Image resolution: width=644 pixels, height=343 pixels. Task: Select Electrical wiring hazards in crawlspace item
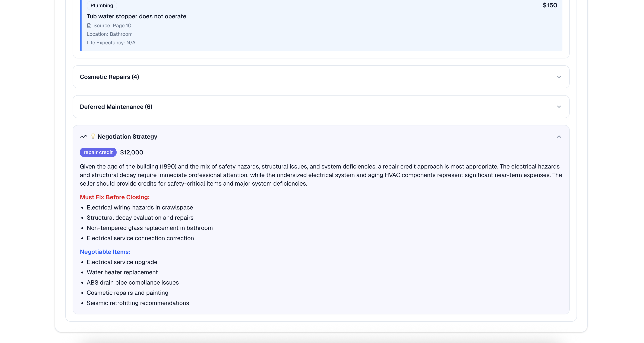139,207
